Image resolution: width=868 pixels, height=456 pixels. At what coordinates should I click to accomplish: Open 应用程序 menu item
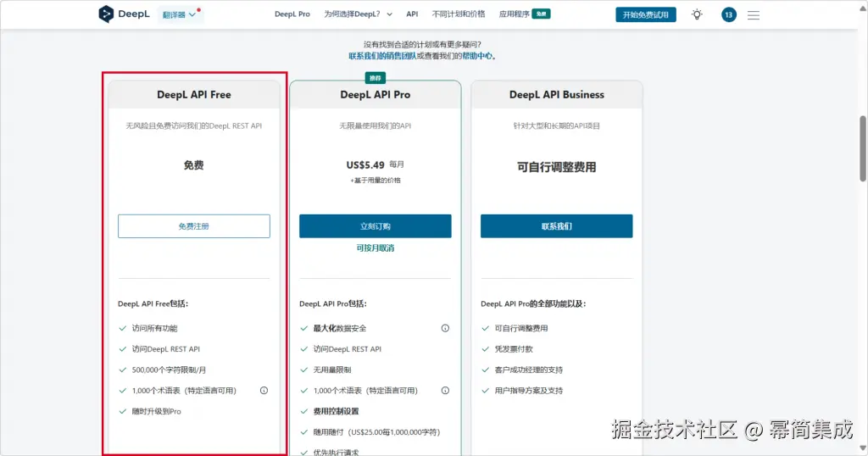pyautogui.click(x=524, y=14)
